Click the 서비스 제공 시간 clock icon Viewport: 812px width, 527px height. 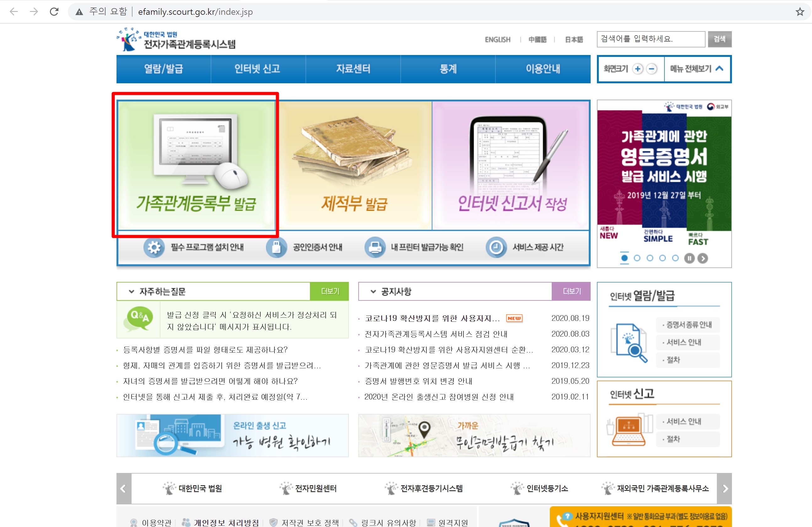click(x=496, y=247)
